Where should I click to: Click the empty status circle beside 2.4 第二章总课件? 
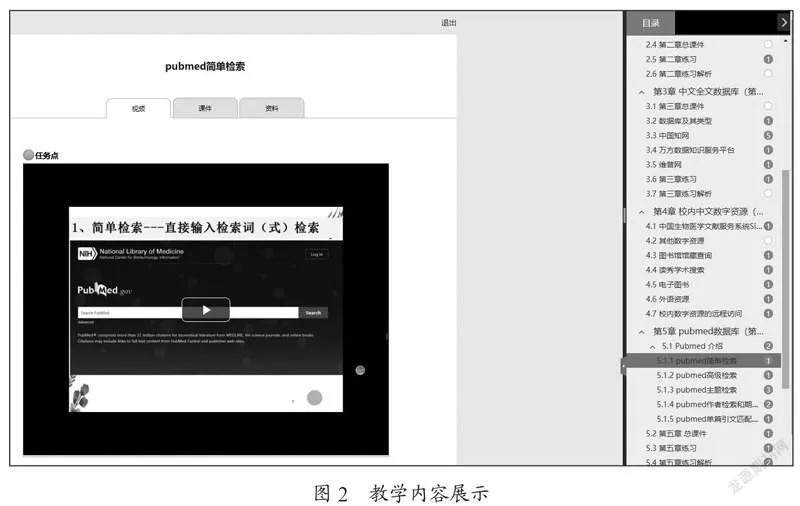[768, 44]
